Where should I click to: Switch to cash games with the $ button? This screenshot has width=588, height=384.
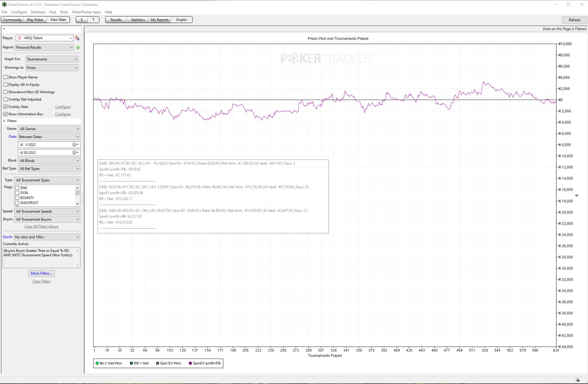[x=82, y=20]
